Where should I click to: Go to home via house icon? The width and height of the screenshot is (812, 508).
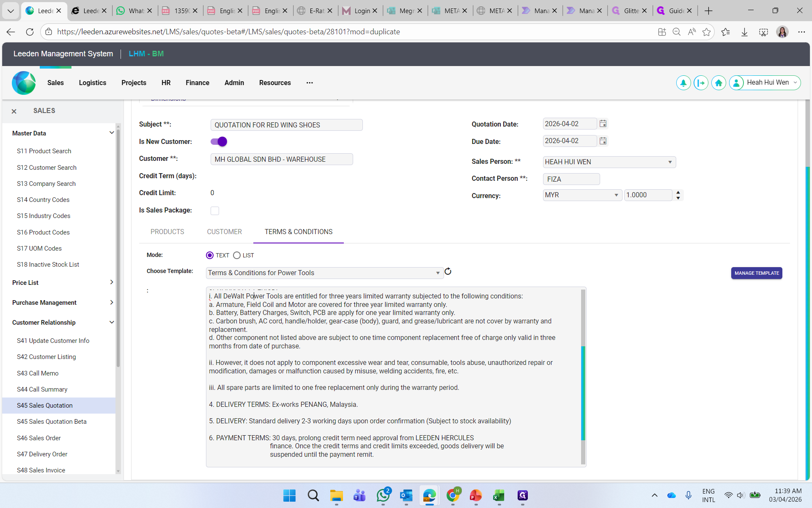coord(719,83)
